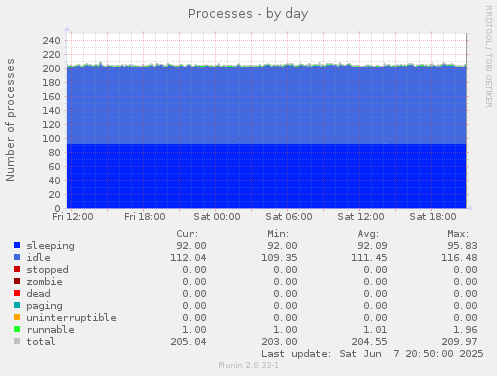Click the 'Last update' timestamp line

click(372, 354)
